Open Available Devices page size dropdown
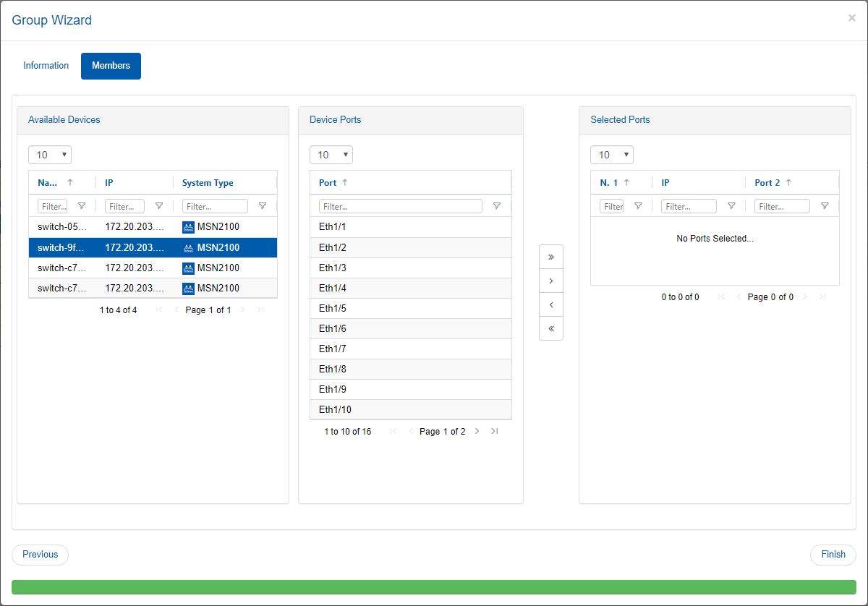This screenshot has height=606, width=868. click(50, 155)
